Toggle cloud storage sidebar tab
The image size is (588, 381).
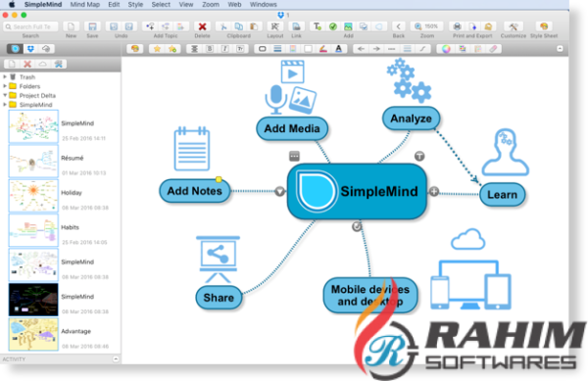point(46,49)
